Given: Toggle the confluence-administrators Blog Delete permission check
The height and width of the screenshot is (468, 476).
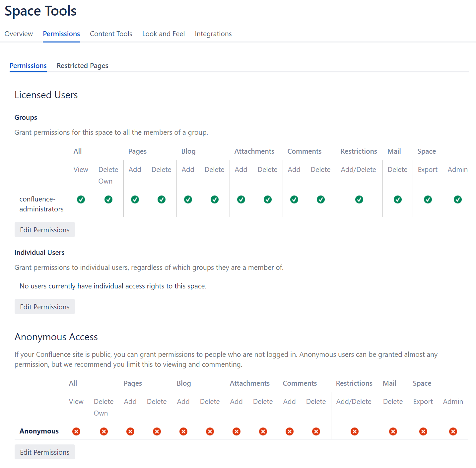Looking at the screenshot, I should tap(214, 199).
